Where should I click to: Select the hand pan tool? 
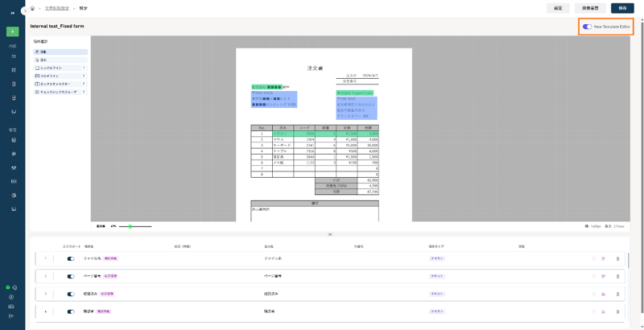pyautogui.click(x=60, y=52)
